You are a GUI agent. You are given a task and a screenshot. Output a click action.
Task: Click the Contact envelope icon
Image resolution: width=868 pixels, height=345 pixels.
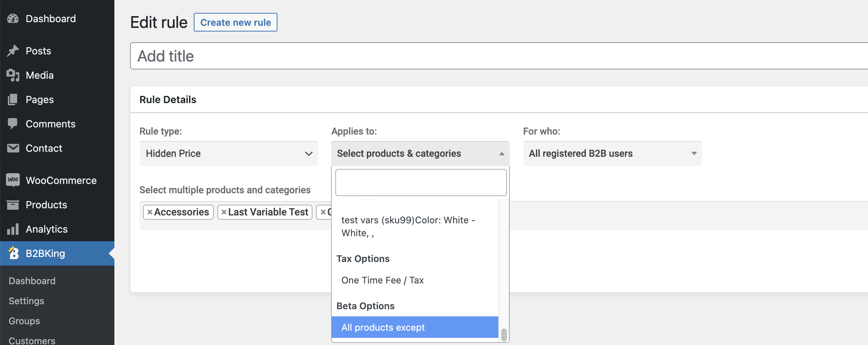[13, 148]
